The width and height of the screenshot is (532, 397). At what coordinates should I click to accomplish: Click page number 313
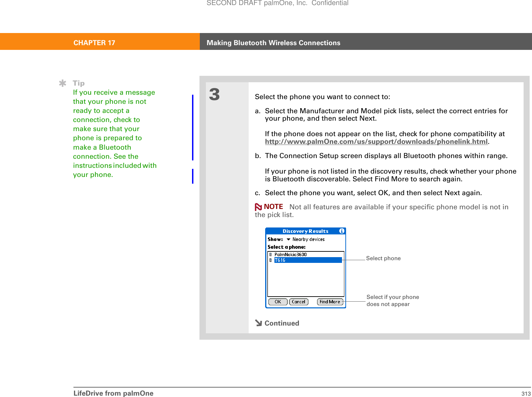[526, 394]
